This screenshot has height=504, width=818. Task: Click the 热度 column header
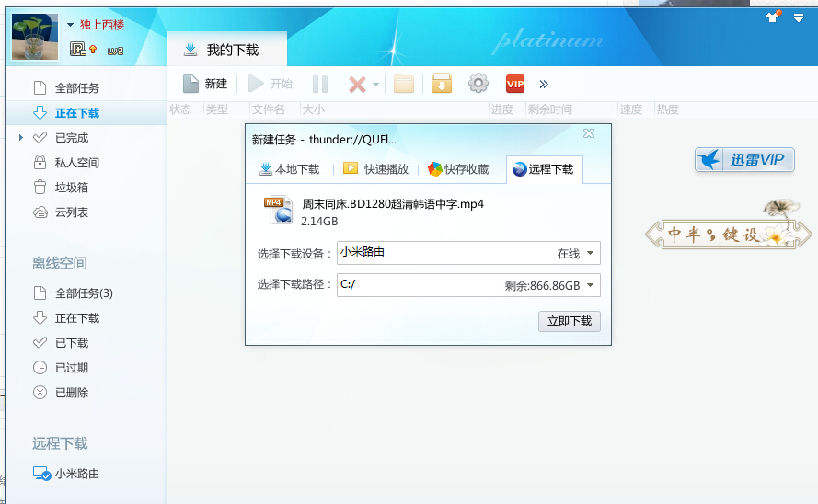pyautogui.click(x=667, y=109)
